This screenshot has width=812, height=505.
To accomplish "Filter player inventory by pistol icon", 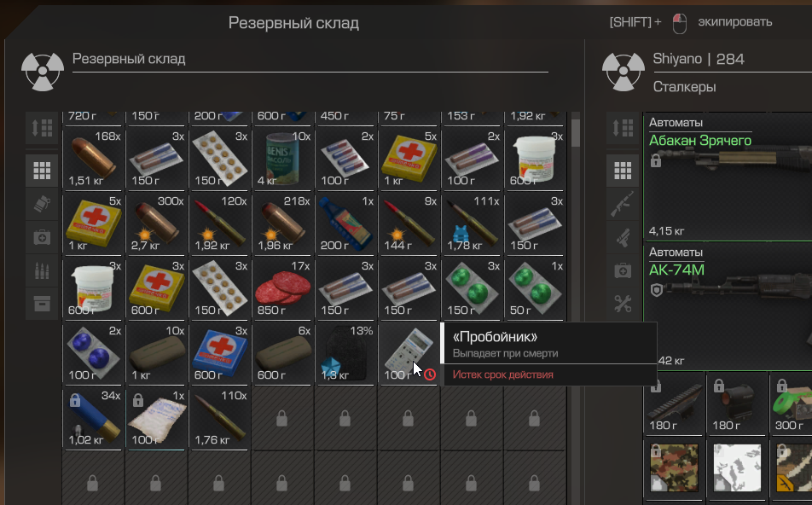I will tap(623, 238).
